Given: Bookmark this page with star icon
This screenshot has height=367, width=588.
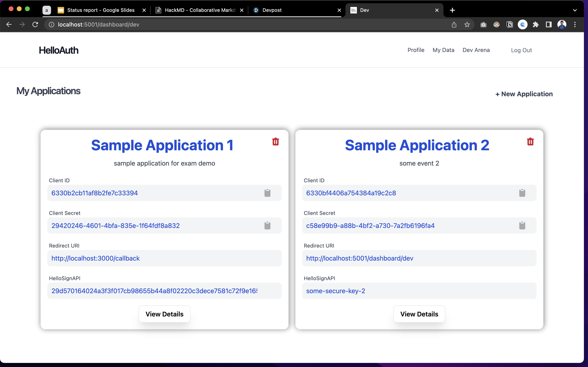Looking at the screenshot, I should click(467, 24).
